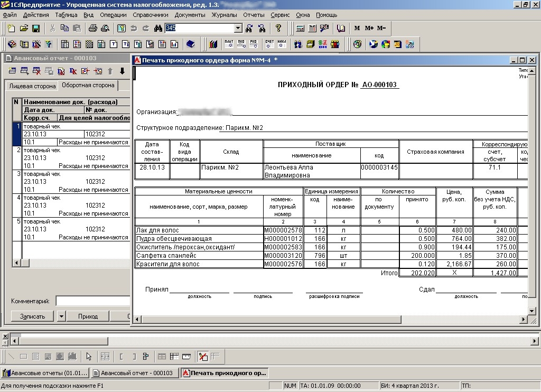Select the Оборотная сторона tab
The width and height of the screenshot is (541, 392).
(88, 85)
